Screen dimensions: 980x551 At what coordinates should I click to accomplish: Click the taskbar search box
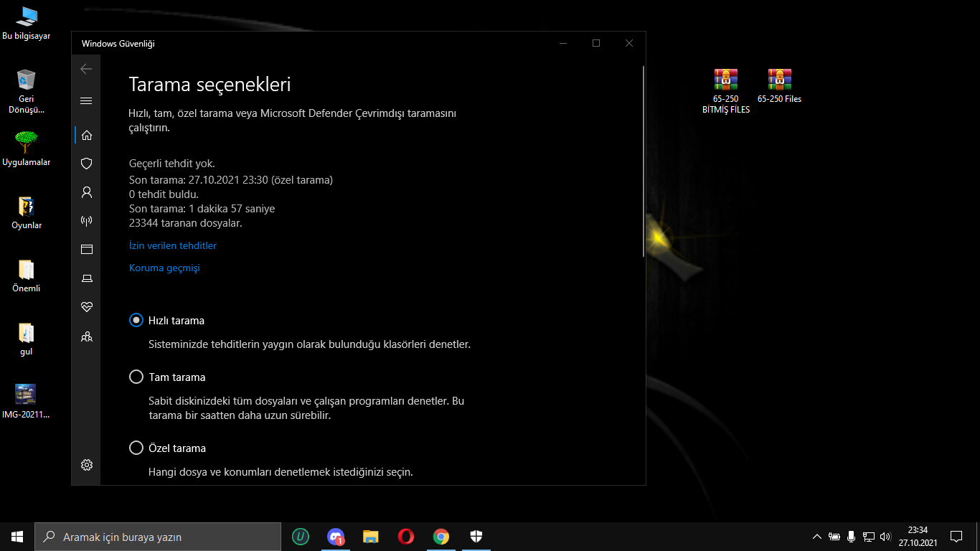pyautogui.click(x=158, y=537)
